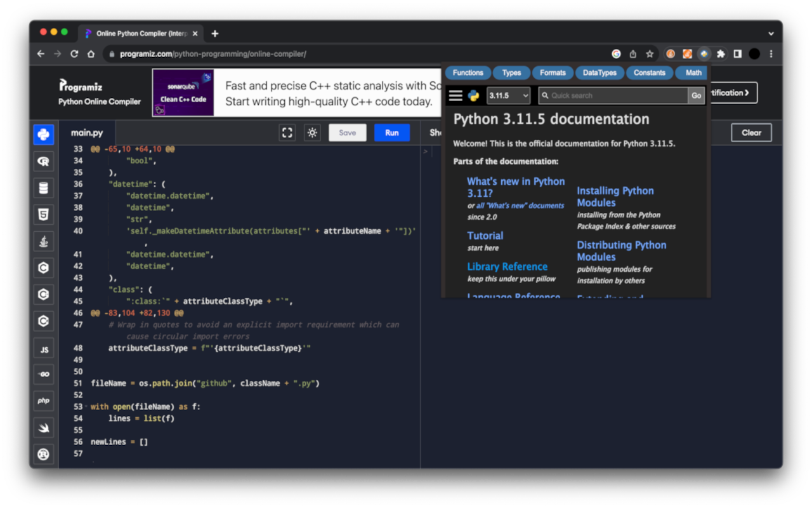812x508 pixels.
Task: Toggle the browser side panel
Action: pos(737,54)
